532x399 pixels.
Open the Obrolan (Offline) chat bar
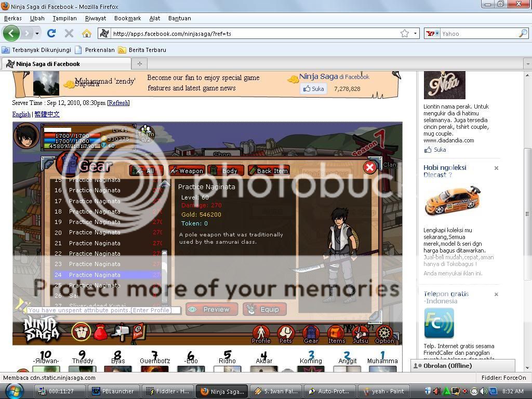[463, 366]
